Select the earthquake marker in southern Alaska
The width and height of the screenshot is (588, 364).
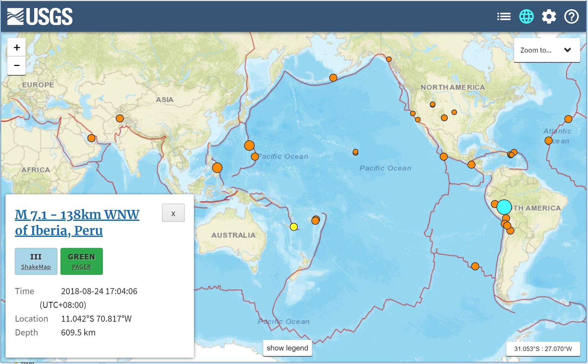pyautogui.click(x=389, y=59)
